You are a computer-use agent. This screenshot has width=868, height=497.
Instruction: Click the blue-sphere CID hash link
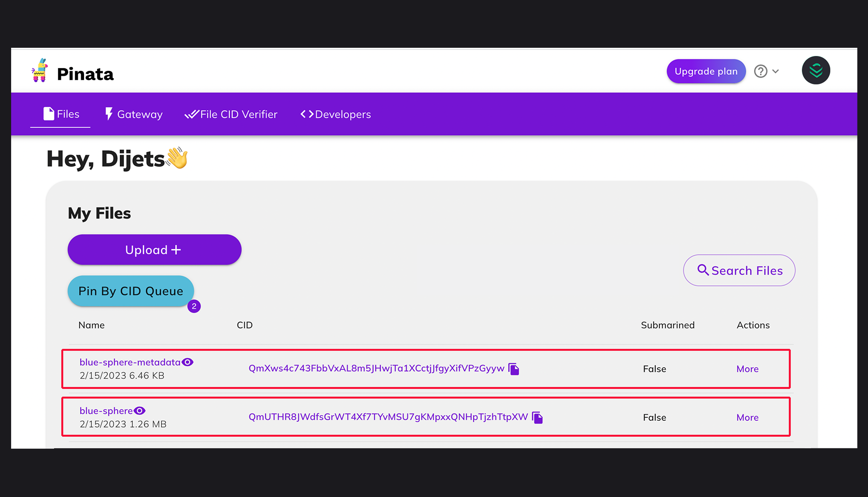click(388, 417)
